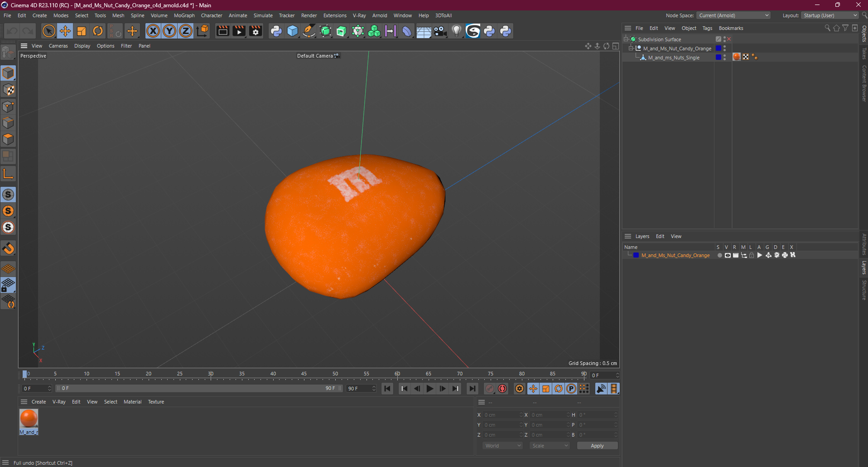Toggle Z axis lock

coord(186,31)
